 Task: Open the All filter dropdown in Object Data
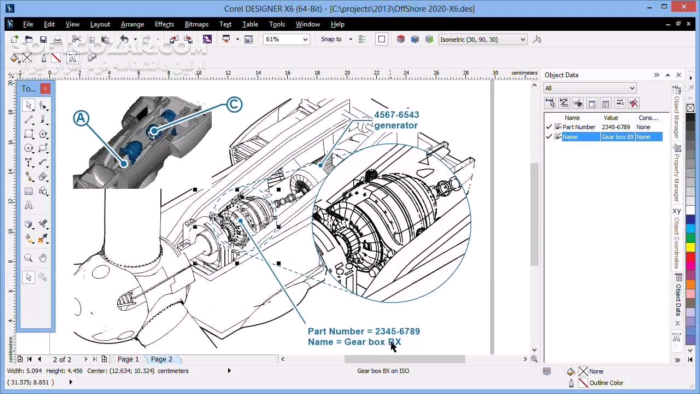(632, 88)
